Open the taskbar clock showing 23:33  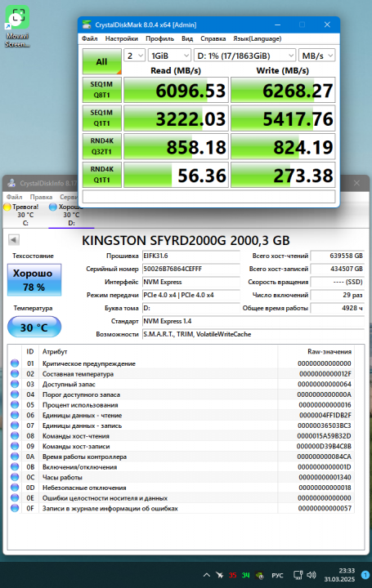pos(339,575)
